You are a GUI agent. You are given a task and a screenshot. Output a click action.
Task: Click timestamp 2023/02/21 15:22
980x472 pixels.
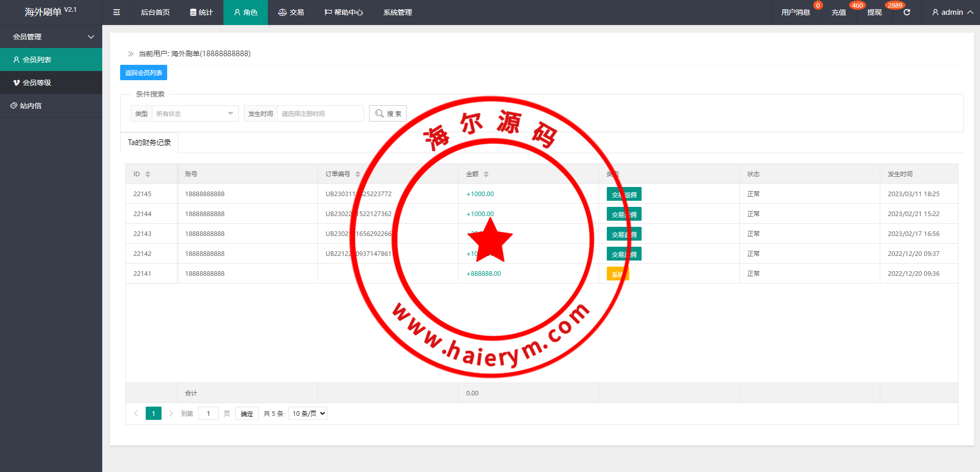pyautogui.click(x=914, y=214)
